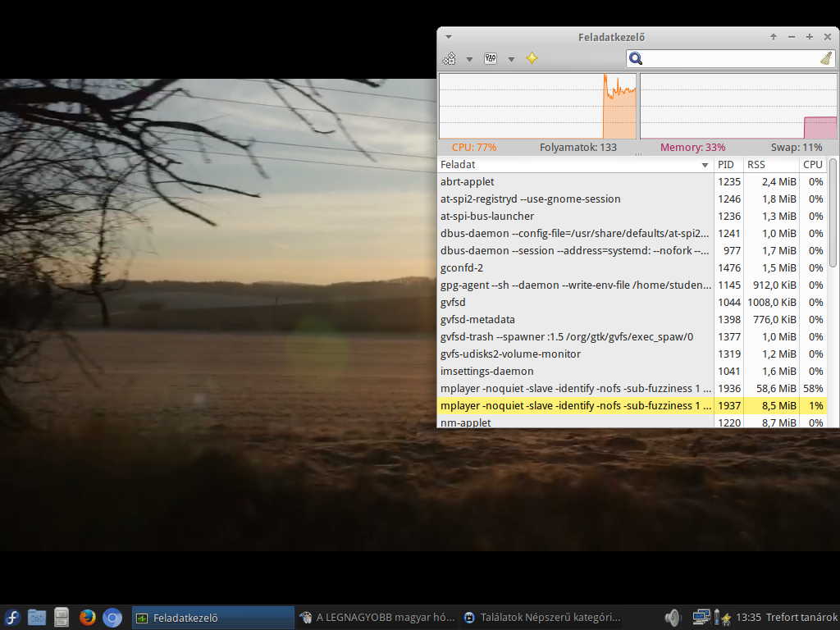Clear search with the broom icon
840x630 pixels.
click(826, 58)
